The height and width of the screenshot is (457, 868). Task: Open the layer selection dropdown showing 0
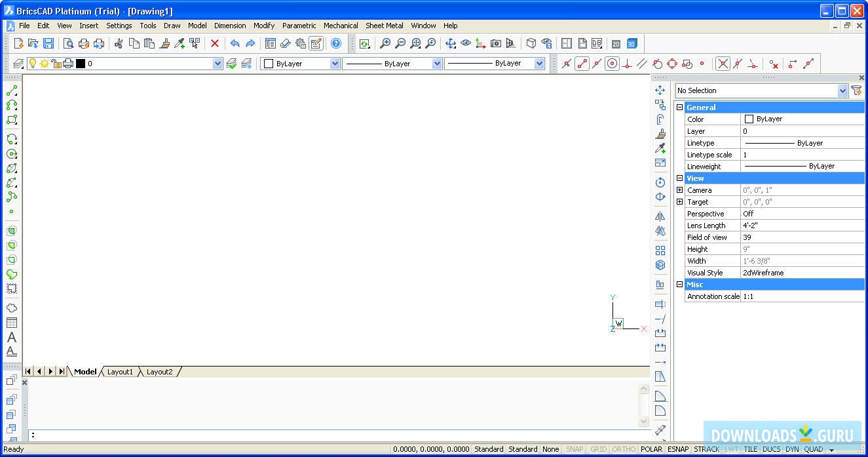217,64
